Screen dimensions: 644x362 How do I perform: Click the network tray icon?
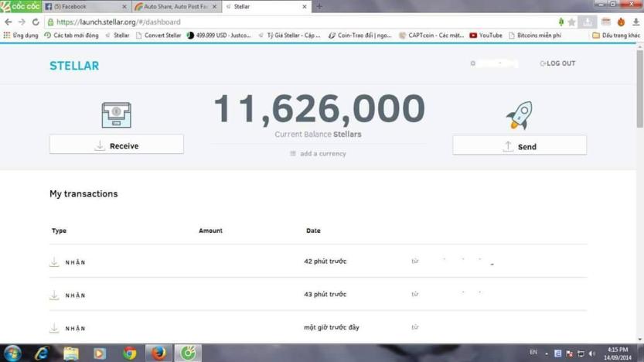point(581,353)
